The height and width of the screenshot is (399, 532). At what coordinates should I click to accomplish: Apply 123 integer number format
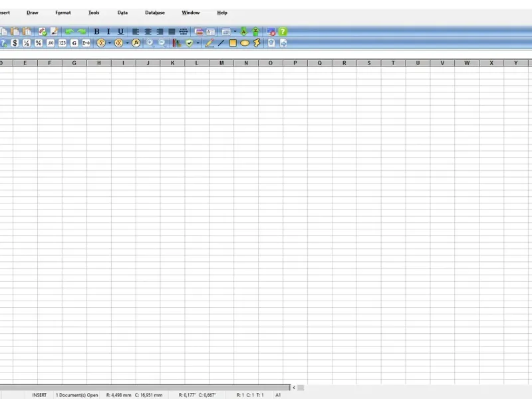point(62,43)
